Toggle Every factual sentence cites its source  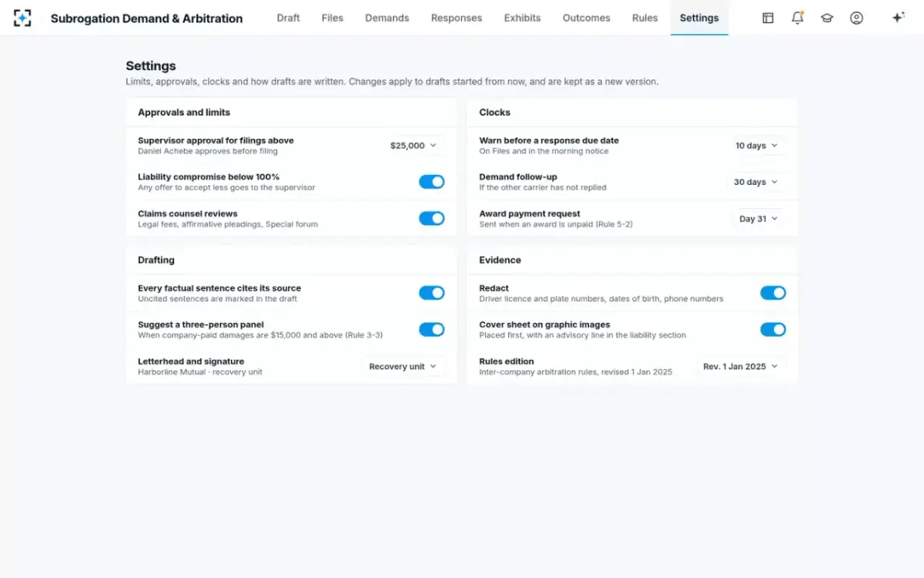tap(432, 293)
